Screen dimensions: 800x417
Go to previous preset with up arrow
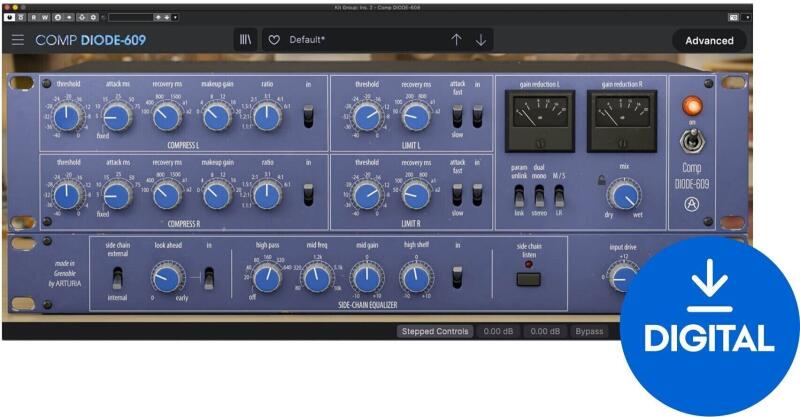click(456, 40)
